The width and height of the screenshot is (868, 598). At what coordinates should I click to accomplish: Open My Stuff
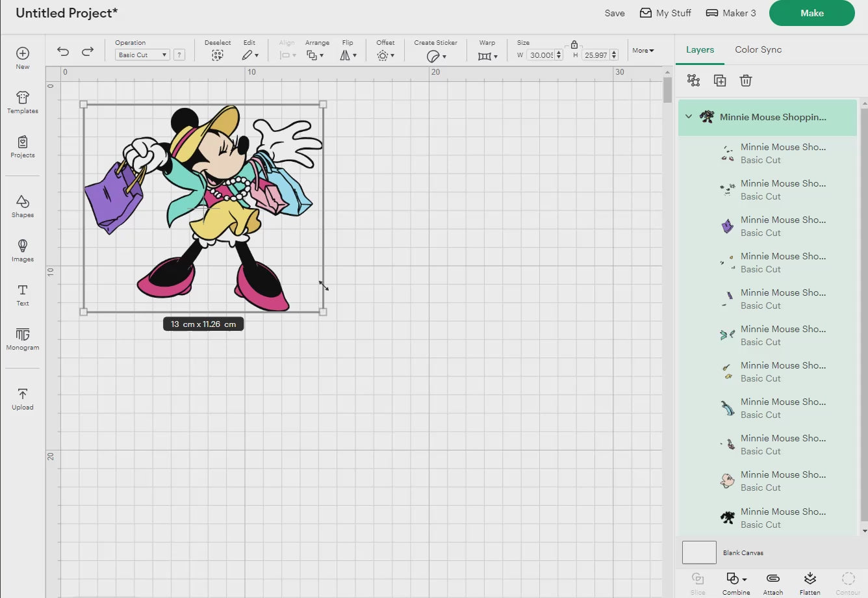pyautogui.click(x=665, y=13)
